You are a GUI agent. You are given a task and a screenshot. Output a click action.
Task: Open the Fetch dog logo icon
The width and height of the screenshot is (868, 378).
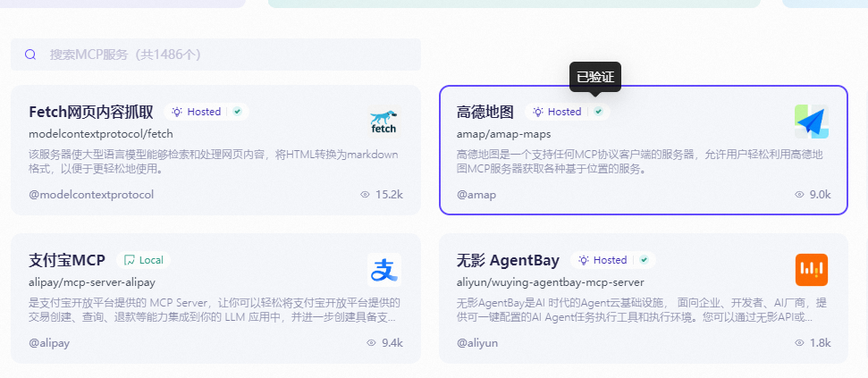[x=383, y=122]
